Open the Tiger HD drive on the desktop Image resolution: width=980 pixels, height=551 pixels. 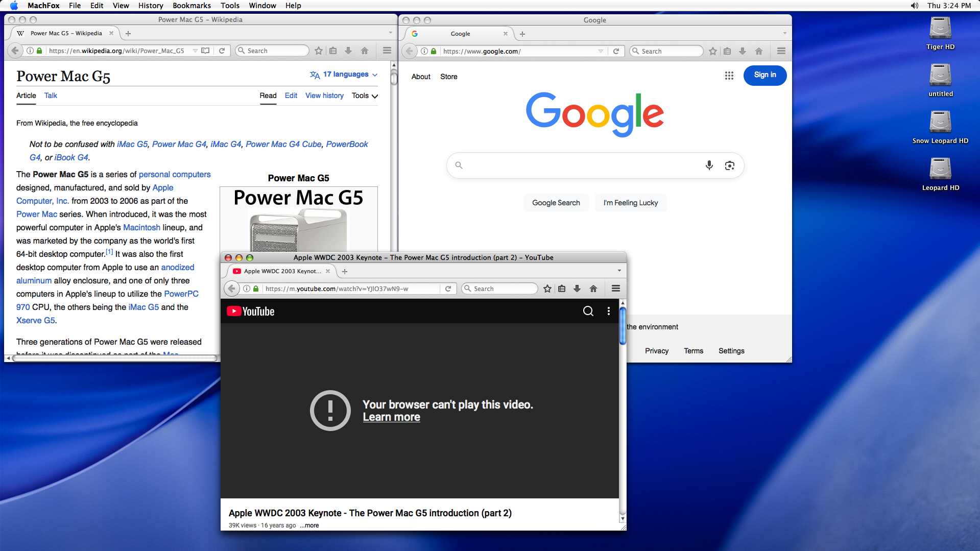click(x=940, y=33)
